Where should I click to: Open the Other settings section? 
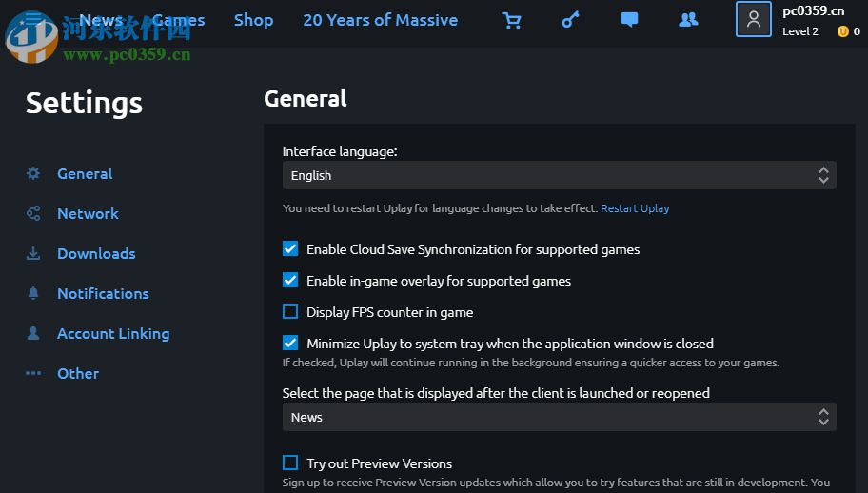pos(78,374)
